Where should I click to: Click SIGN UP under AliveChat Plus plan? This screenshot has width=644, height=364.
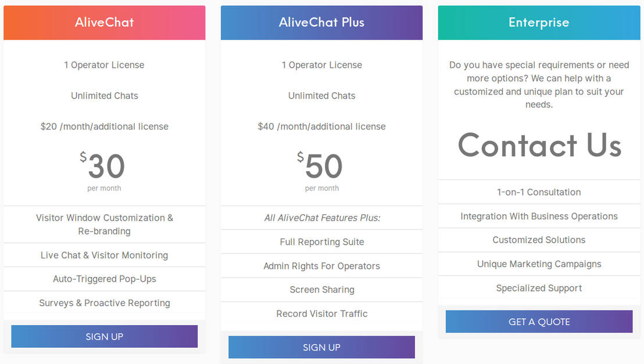[321, 347]
